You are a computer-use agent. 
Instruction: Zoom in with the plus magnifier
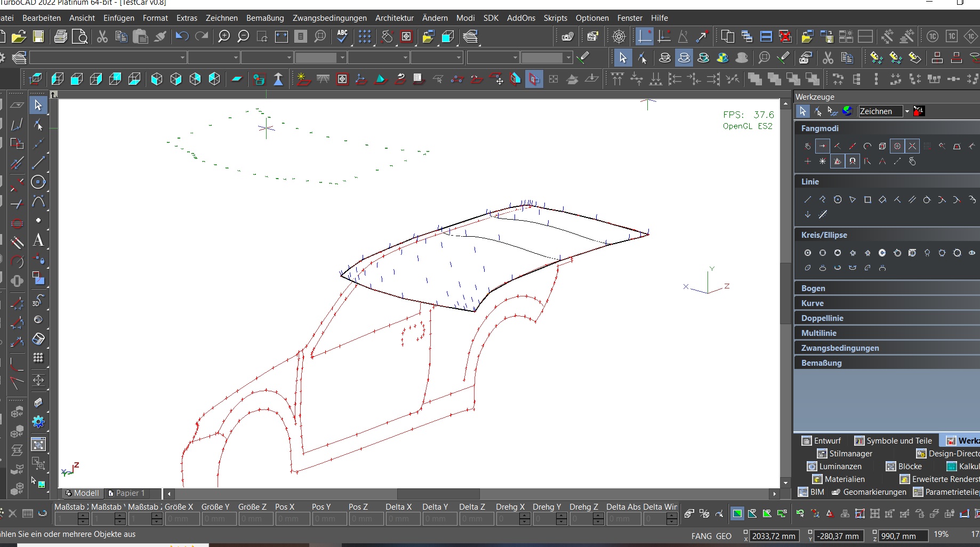tap(224, 36)
